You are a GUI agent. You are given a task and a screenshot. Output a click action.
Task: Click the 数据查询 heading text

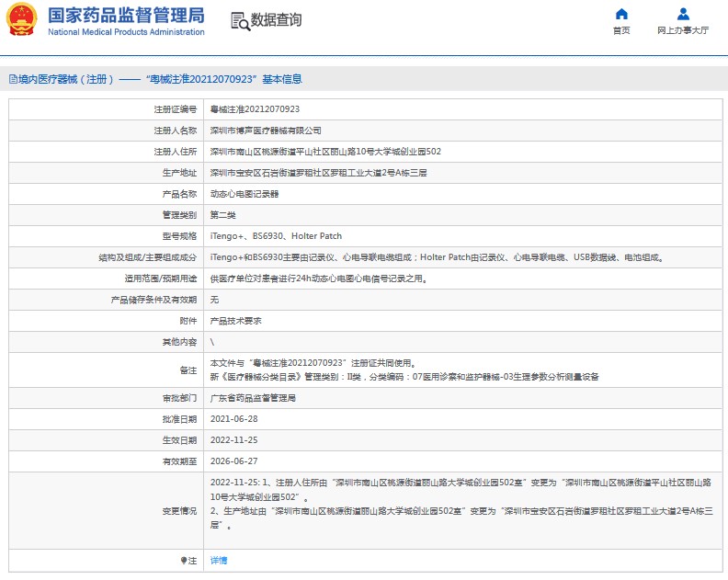(x=277, y=20)
